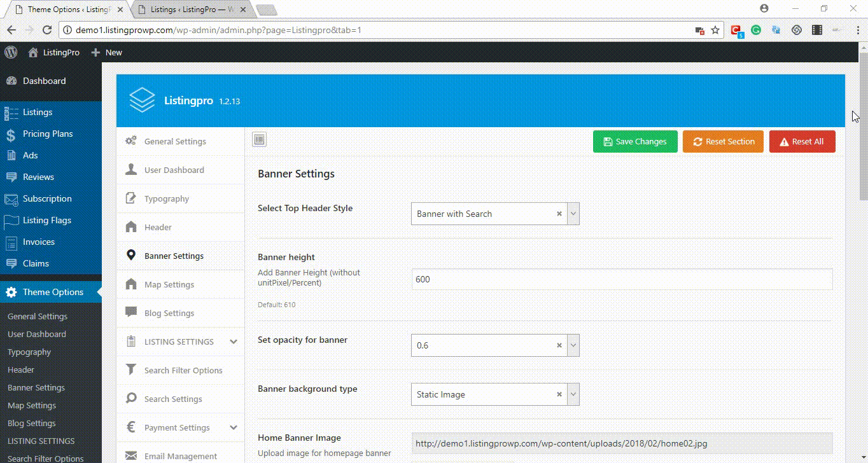This screenshot has height=463, width=868.
Task: Open Typography in WP sidebar submenu
Action: click(x=29, y=352)
